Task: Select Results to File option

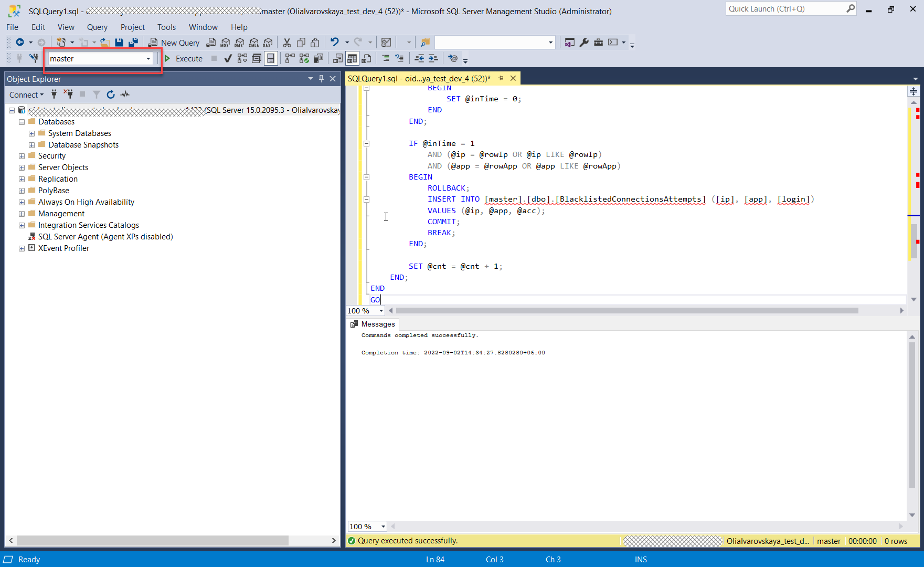Action: 366,58
